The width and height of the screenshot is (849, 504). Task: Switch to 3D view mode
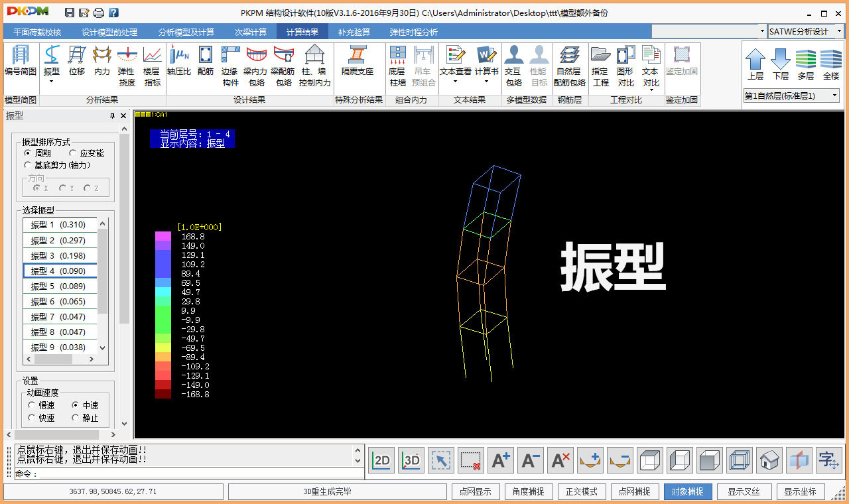click(x=411, y=460)
